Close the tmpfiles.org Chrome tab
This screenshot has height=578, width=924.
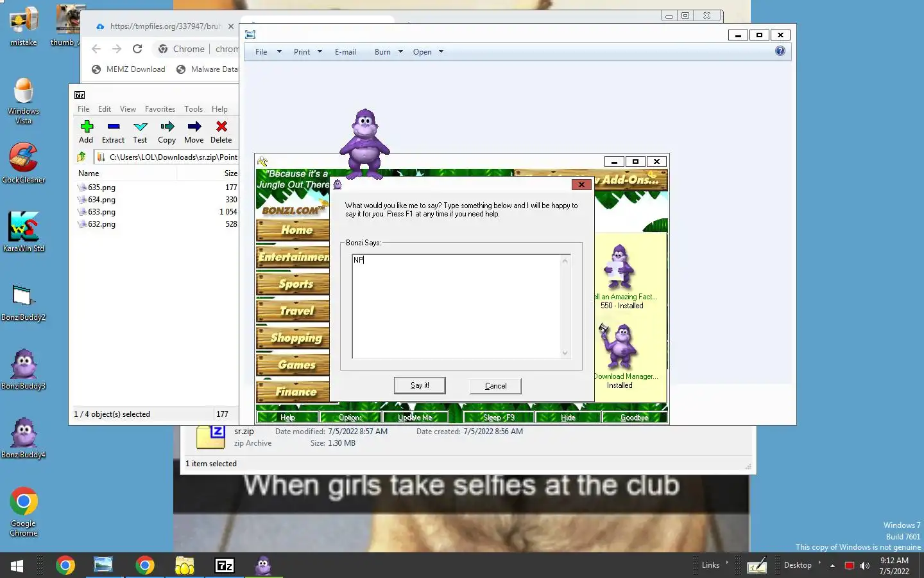(231, 26)
